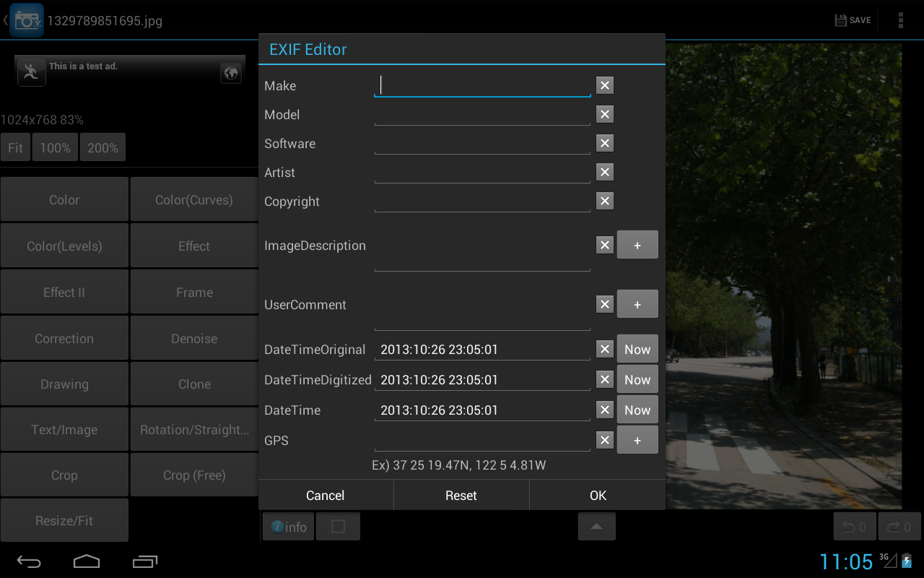This screenshot has width=924, height=578.
Task: Tap the running-figure icon in the ad banner
Action: point(31,72)
